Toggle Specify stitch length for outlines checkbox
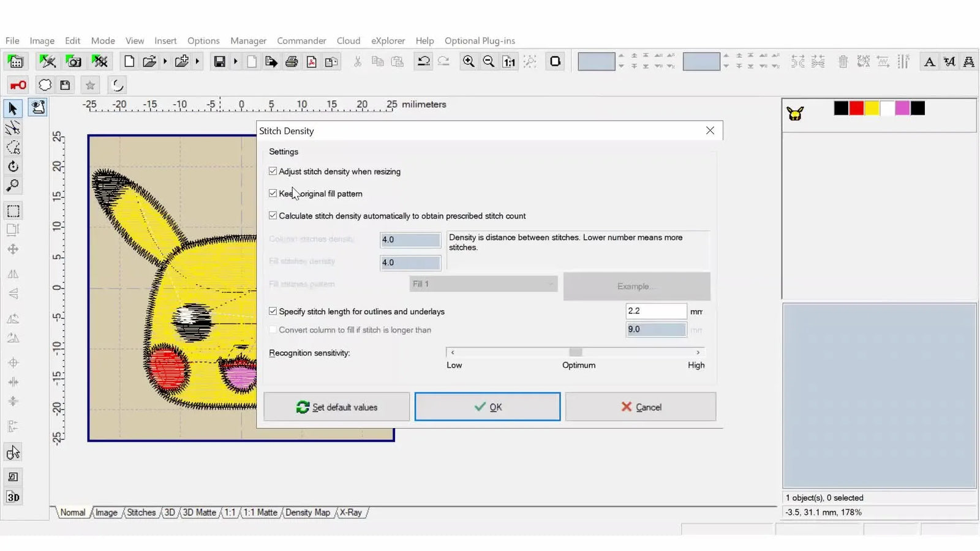Viewport: 980px width, 551px height. point(273,311)
